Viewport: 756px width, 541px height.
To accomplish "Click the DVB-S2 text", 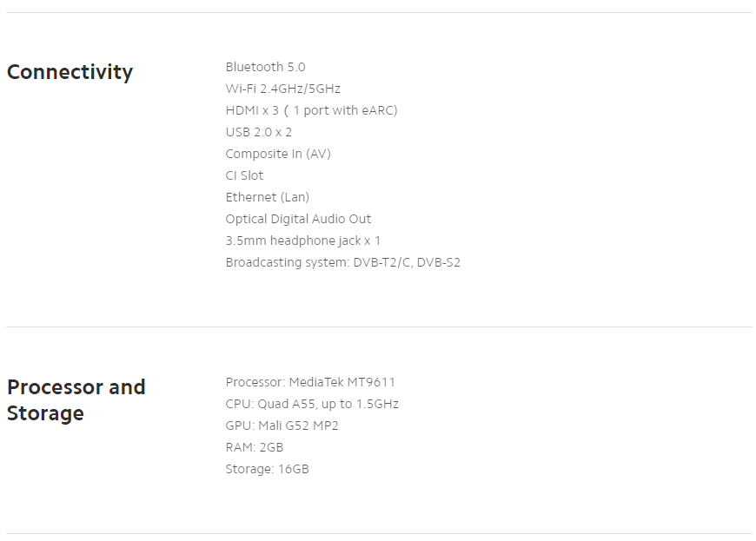I will point(438,262).
